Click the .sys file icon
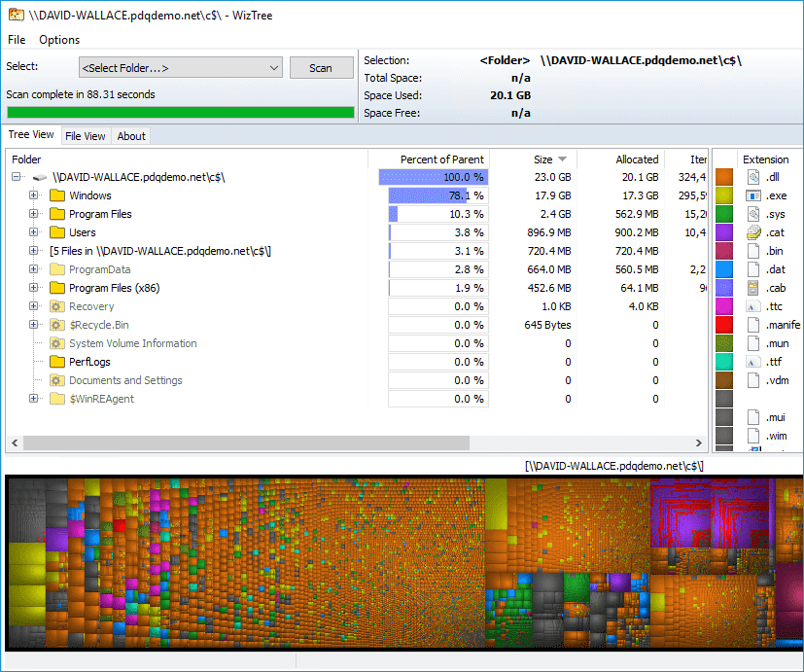The image size is (804, 672). (752, 214)
